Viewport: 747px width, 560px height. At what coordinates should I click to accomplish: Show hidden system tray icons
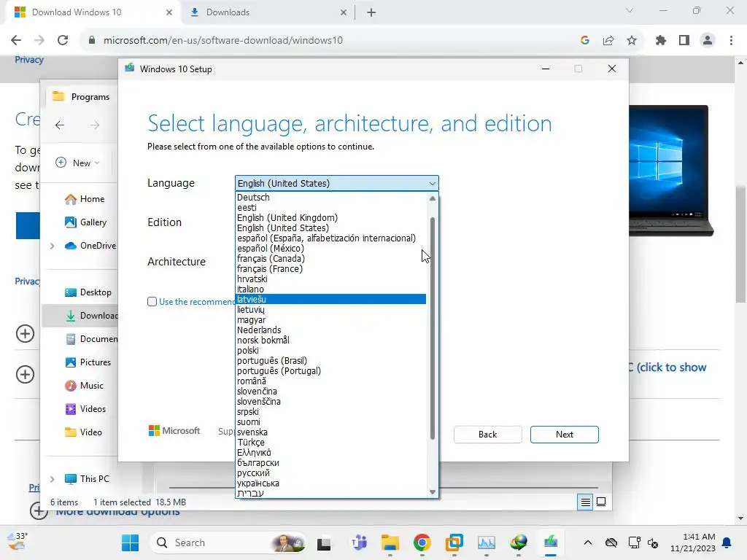tap(588, 542)
